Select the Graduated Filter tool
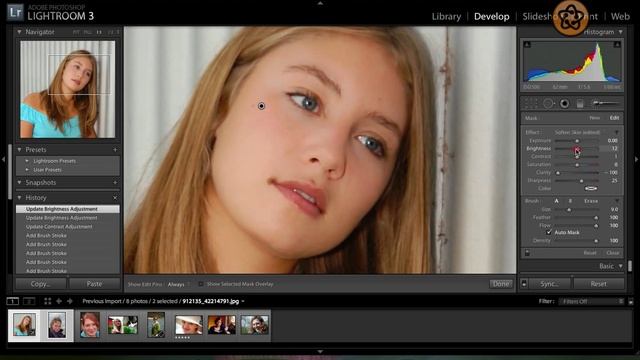Viewport: 640px width, 360px height. pos(580,104)
